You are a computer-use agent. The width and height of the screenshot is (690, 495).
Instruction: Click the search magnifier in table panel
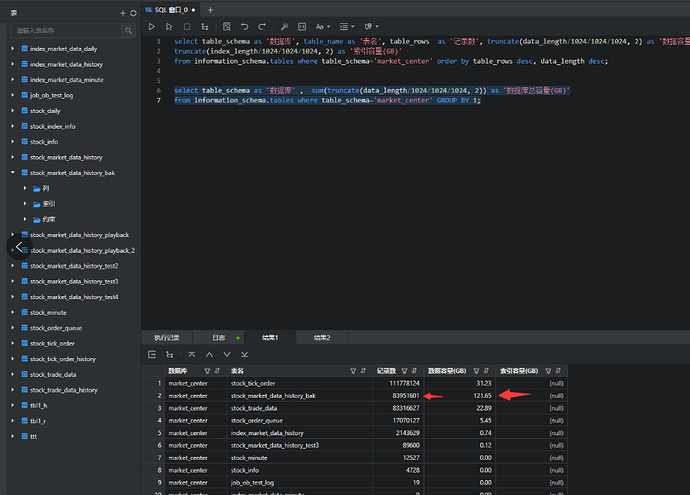(128, 30)
